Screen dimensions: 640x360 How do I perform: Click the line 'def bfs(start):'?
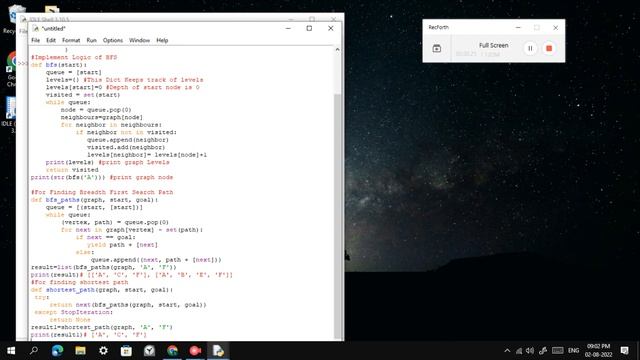[x=59, y=65]
